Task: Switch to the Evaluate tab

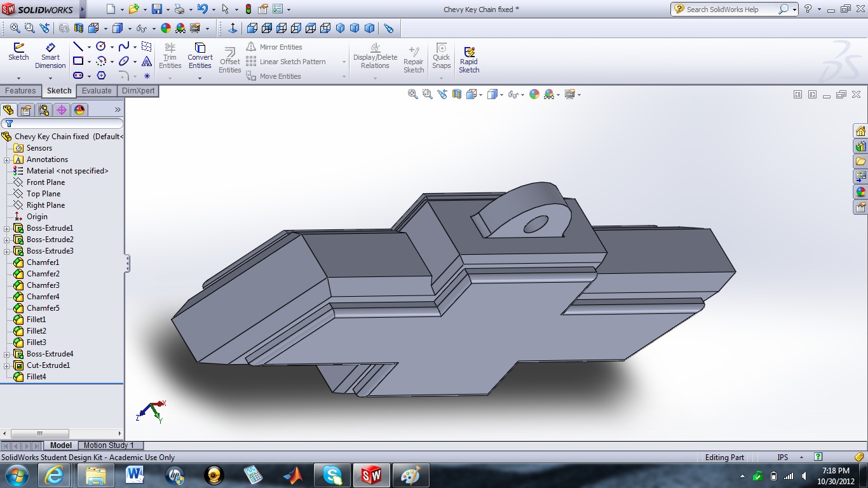Action: 97,90
